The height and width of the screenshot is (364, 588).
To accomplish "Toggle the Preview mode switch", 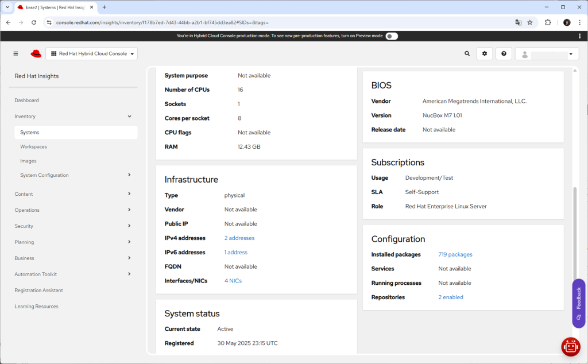I will (392, 36).
